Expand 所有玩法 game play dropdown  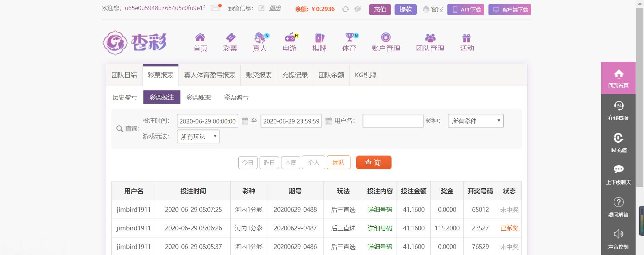coord(198,137)
